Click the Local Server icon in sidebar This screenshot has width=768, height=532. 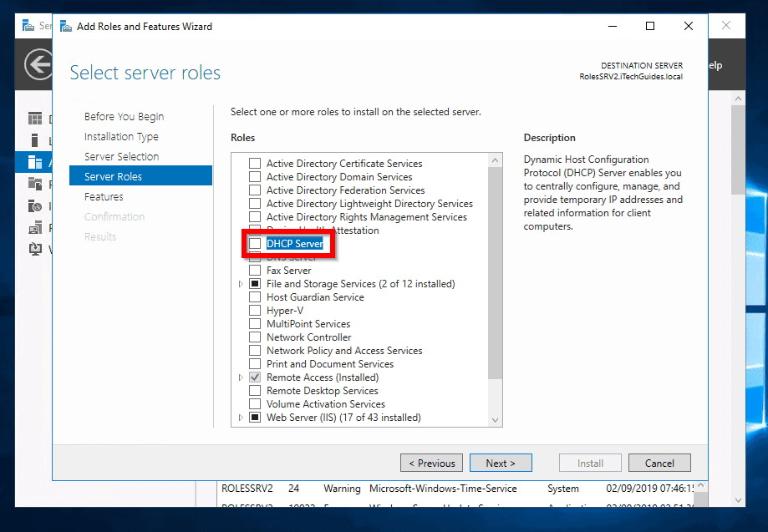pyautogui.click(x=35, y=139)
